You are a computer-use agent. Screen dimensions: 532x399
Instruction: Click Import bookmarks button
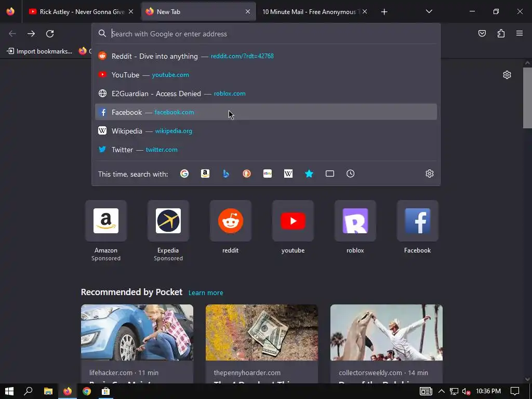[39, 51]
